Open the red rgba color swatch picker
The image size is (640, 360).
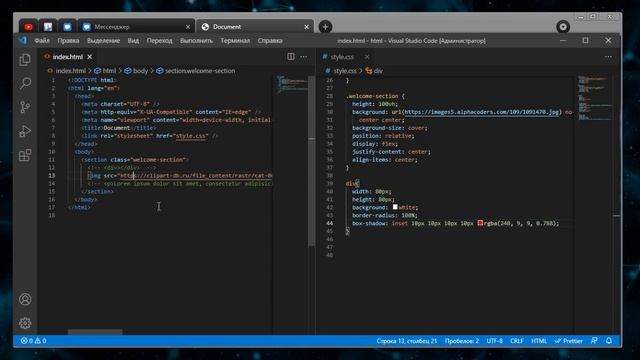pyautogui.click(x=480, y=223)
